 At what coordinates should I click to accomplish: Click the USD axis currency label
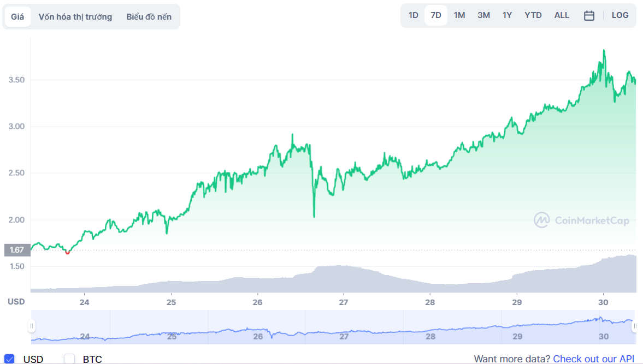tap(16, 302)
